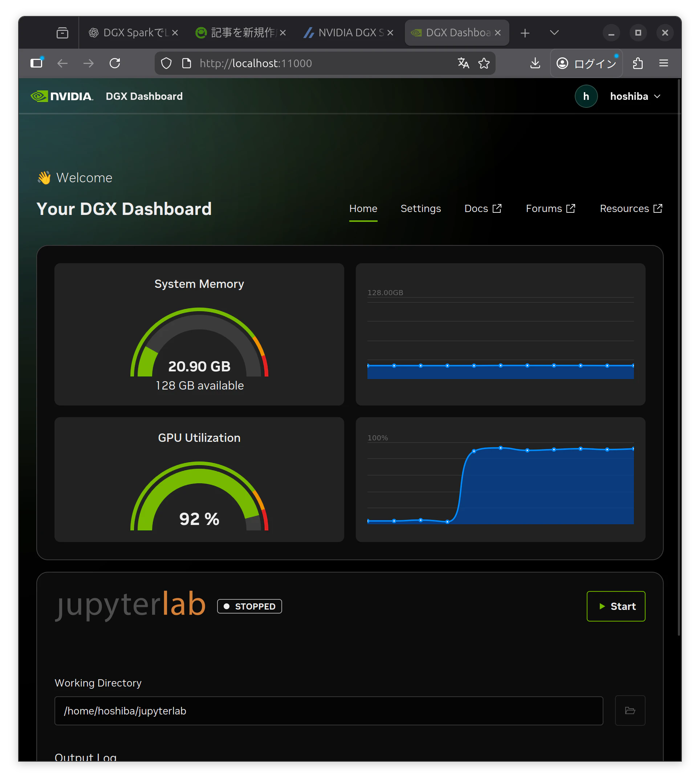Image resolution: width=700 pixels, height=782 pixels.
Task: Select the Home navigation tab
Action: (363, 208)
